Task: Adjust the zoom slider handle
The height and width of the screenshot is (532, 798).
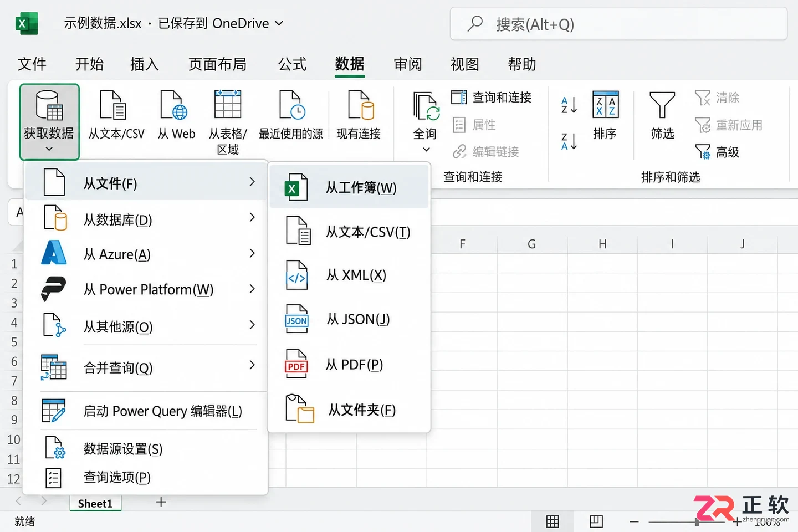Action: (697, 521)
